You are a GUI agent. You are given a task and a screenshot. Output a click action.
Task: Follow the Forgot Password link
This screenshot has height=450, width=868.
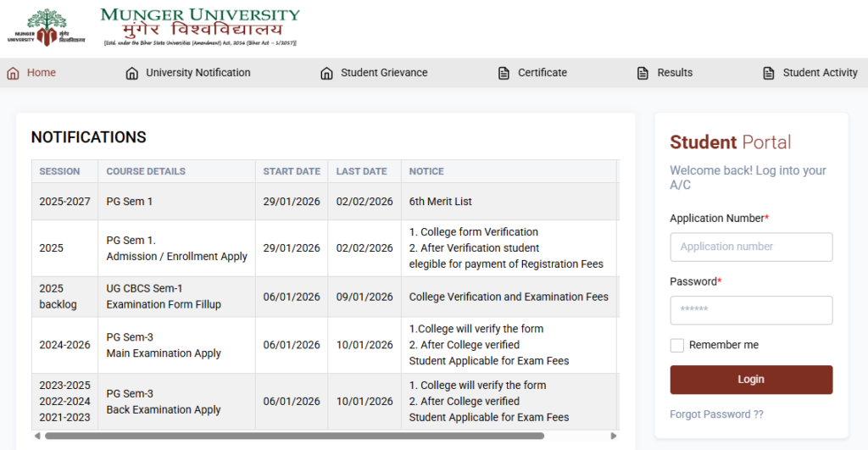tap(716, 414)
